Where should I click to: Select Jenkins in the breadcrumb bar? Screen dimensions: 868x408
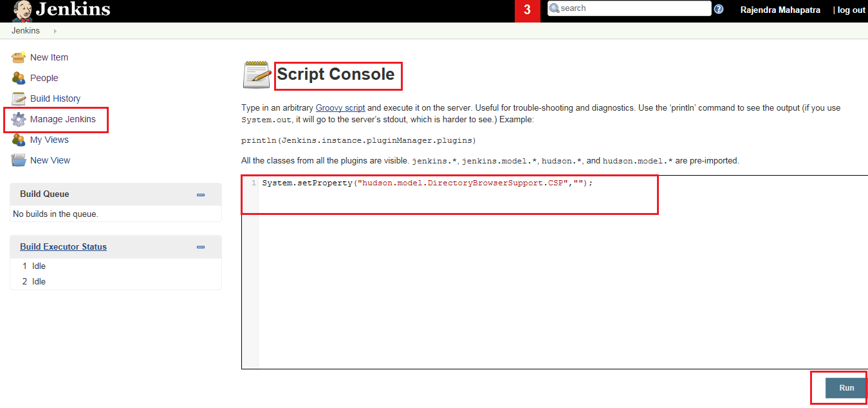pyautogui.click(x=25, y=30)
